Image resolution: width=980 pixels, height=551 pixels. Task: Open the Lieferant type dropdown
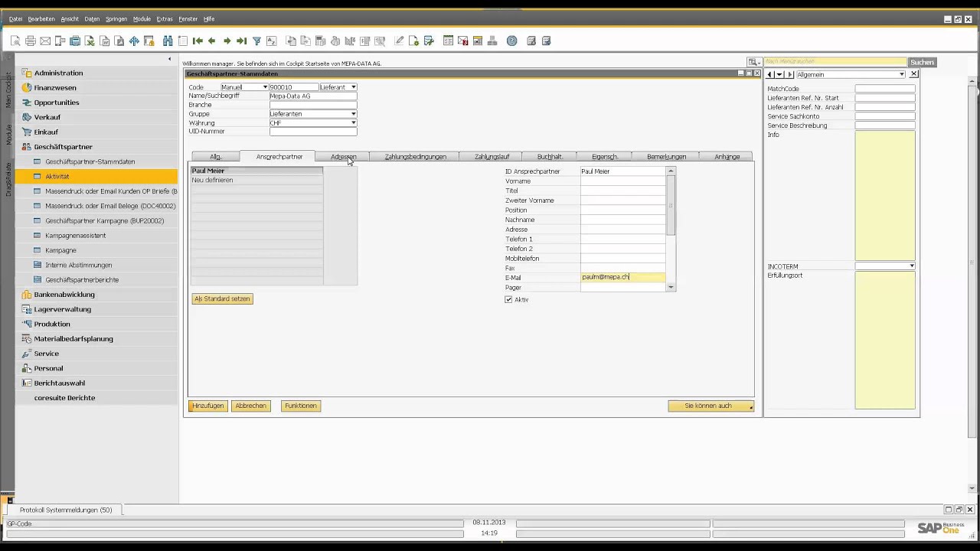[353, 87]
